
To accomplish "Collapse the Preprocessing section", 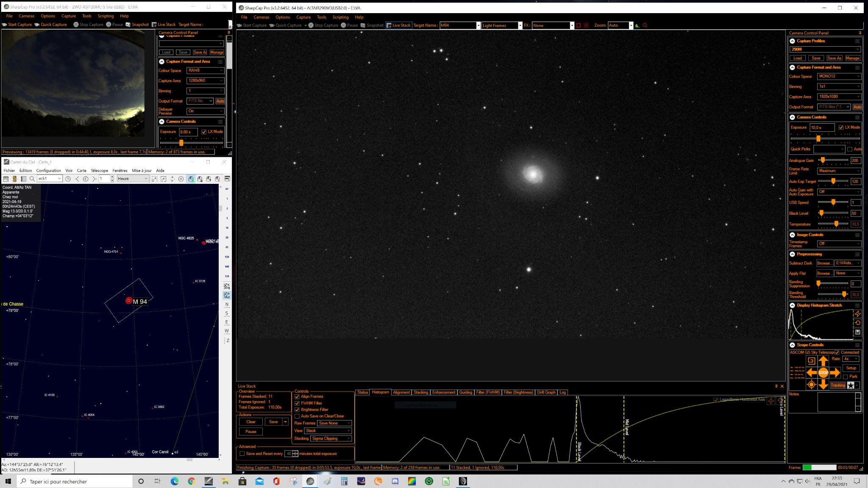I will (792, 254).
